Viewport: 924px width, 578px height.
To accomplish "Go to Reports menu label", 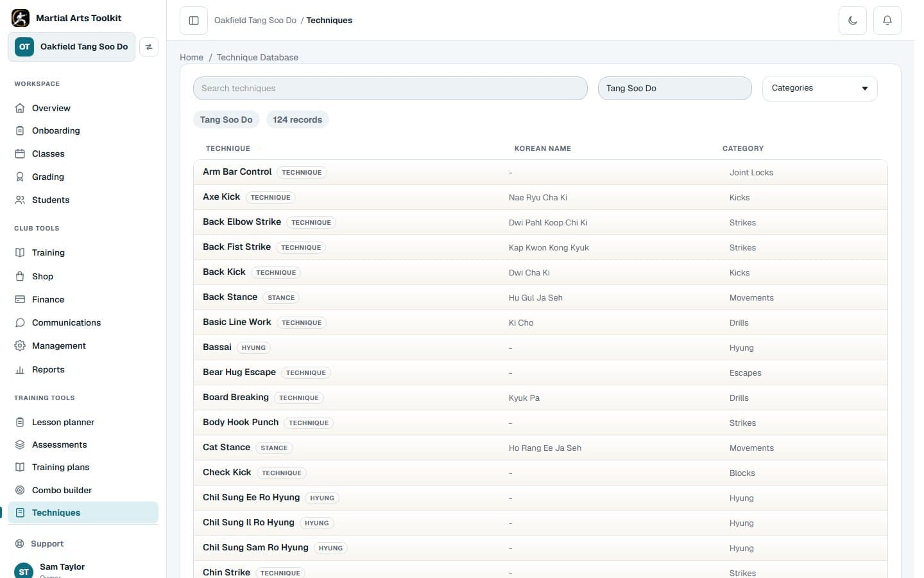I will pyautogui.click(x=48, y=369).
